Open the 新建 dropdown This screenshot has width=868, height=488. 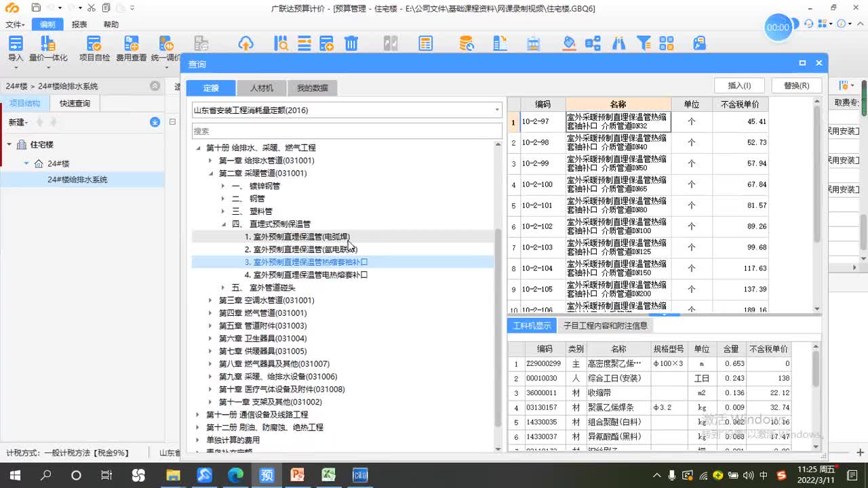point(19,122)
